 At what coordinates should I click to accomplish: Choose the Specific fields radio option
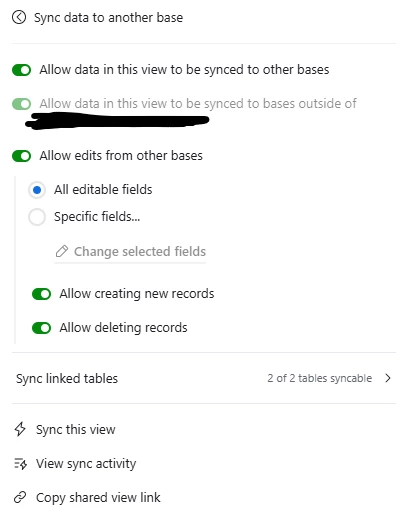tap(37, 217)
